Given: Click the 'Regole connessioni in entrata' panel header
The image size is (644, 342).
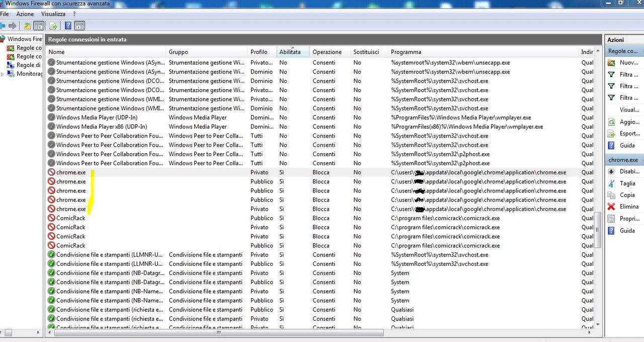Looking at the screenshot, I should click(x=324, y=39).
